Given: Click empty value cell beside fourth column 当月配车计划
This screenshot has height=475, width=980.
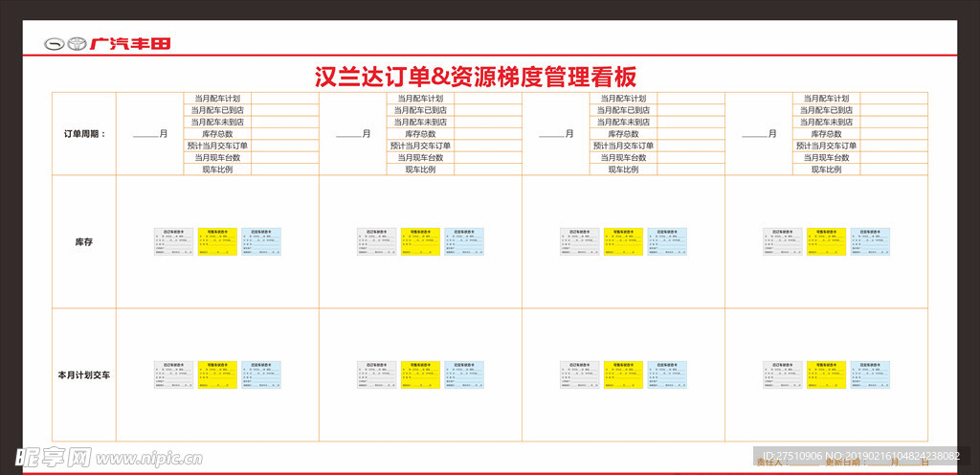Looking at the screenshot, I should [x=894, y=98].
